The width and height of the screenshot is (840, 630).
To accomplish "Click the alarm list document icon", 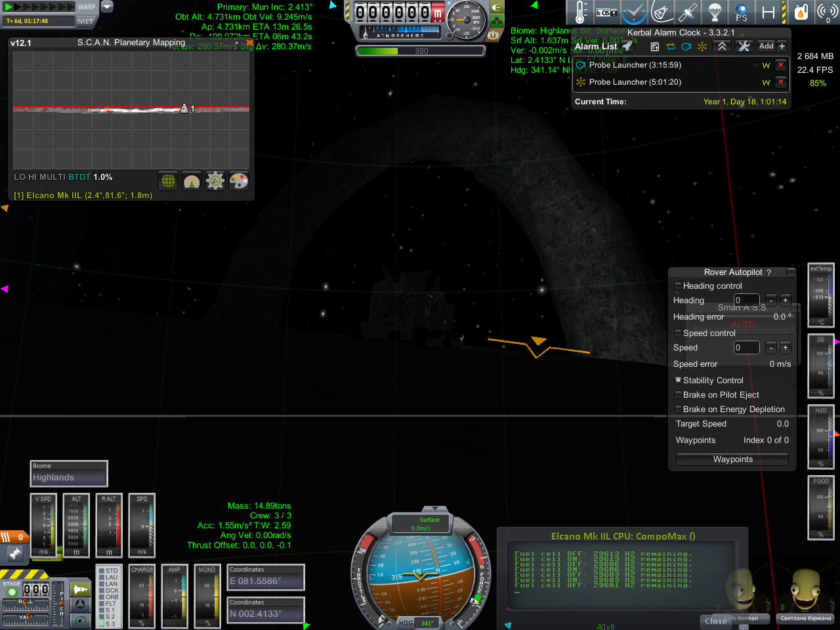I will click(x=654, y=47).
